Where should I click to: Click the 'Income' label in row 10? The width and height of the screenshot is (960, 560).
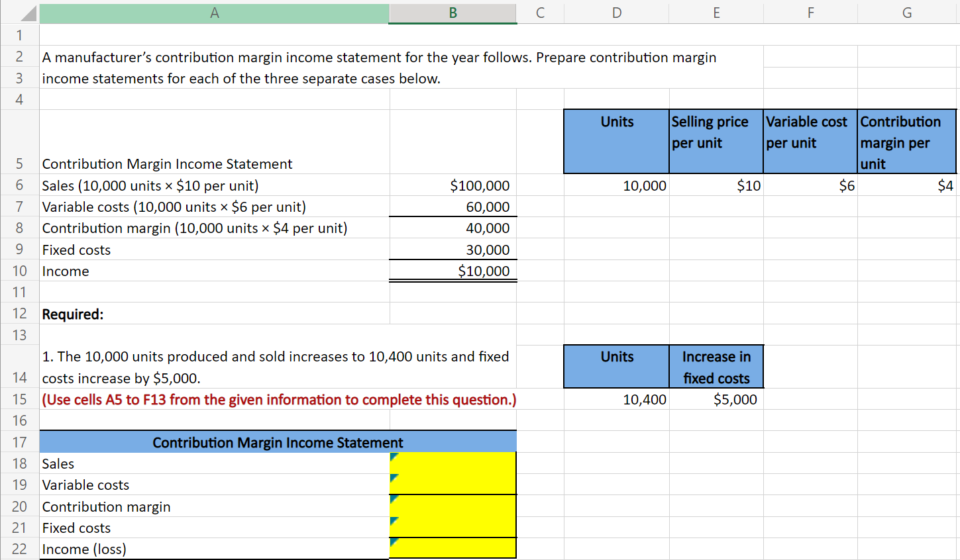(x=66, y=271)
